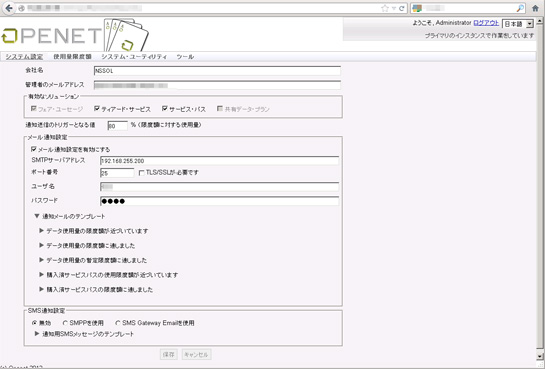Expand データ使用量の暫定限度額に達しました template
The image size is (545, 369).
pos(41,260)
